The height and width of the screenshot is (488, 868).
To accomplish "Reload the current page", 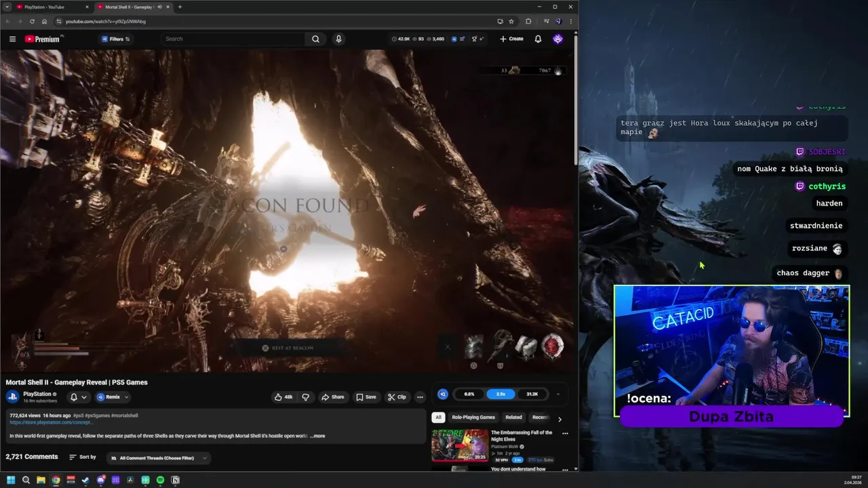I will tap(31, 21).
